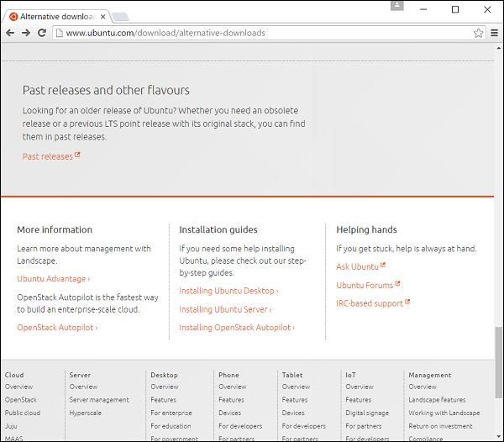Viewport: 504px width, 442px height.
Task: Close the Alternative downloads tab
Action: coord(102,16)
